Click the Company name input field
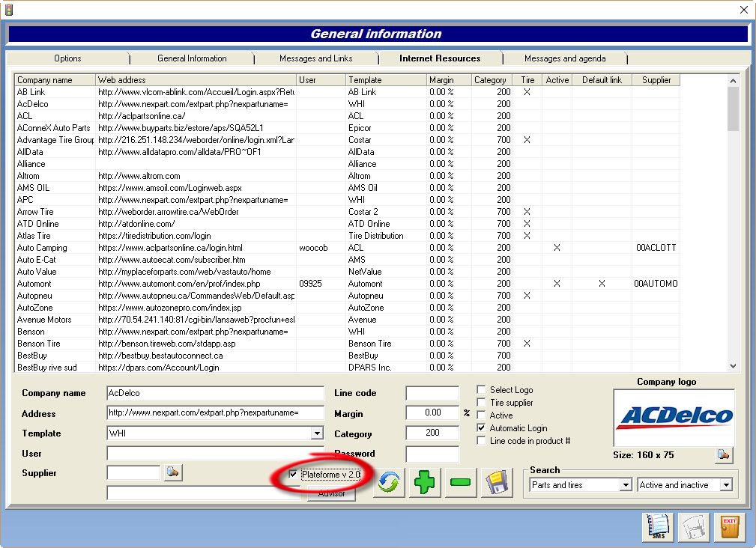The height and width of the screenshot is (548, 756). [x=216, y=393]
